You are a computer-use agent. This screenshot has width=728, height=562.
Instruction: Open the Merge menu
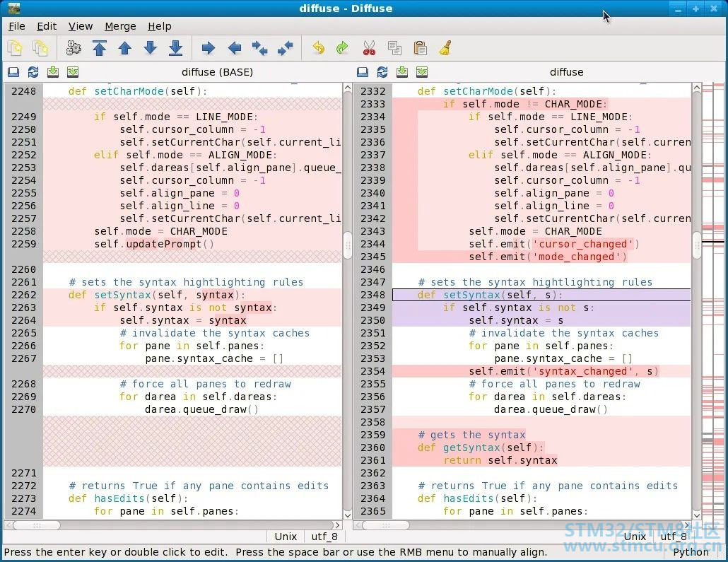click(120, 26)
